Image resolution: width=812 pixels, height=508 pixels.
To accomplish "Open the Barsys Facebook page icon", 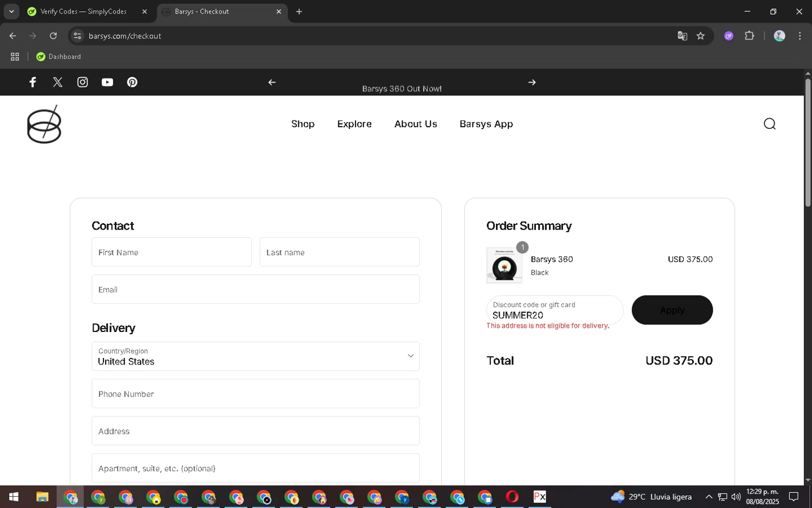I will pyautogui.click(x=32, y=82).
